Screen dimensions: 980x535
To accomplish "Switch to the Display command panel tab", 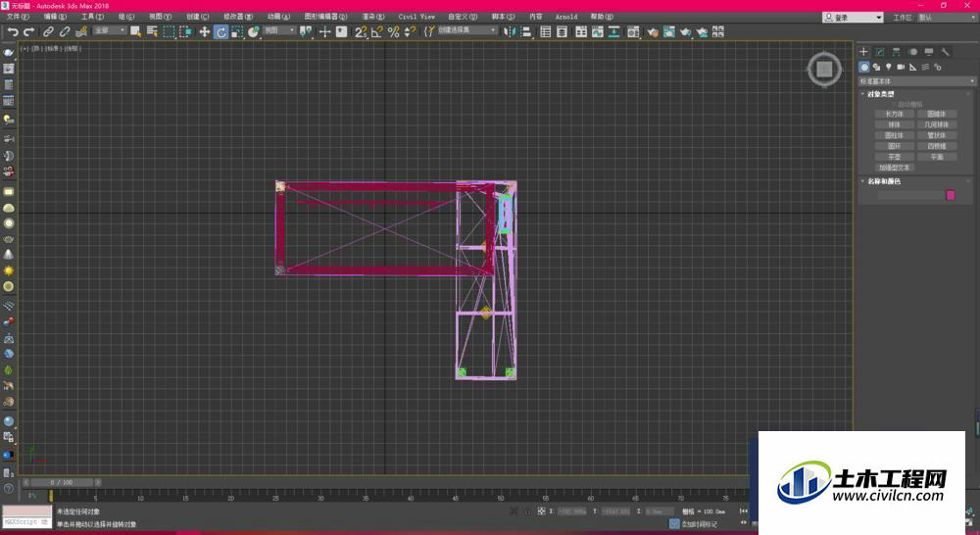I will coord(929,52).
